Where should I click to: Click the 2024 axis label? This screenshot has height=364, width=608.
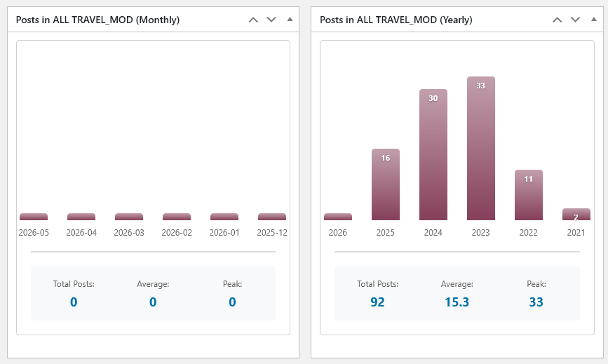click(x=433, y=233)
